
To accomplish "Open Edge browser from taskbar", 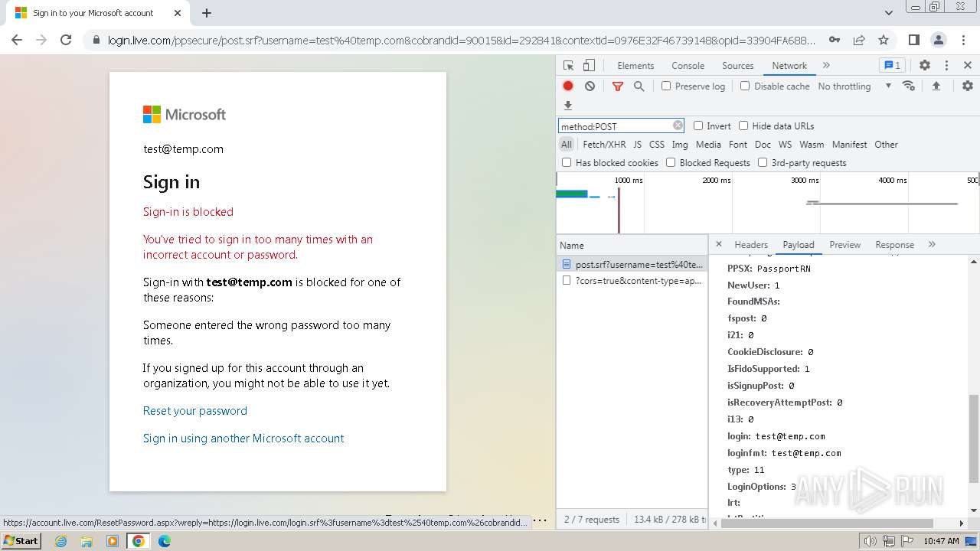I will click(165, 541).
